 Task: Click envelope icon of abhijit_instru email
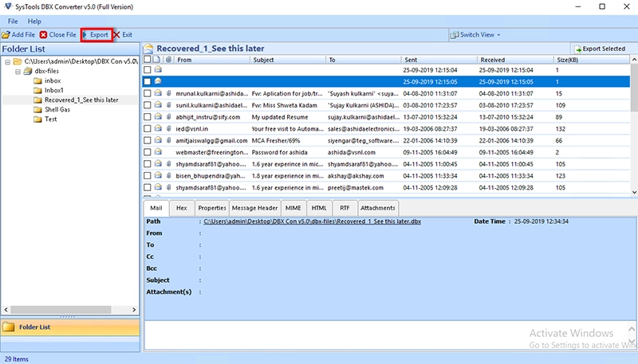coord(158,116)
